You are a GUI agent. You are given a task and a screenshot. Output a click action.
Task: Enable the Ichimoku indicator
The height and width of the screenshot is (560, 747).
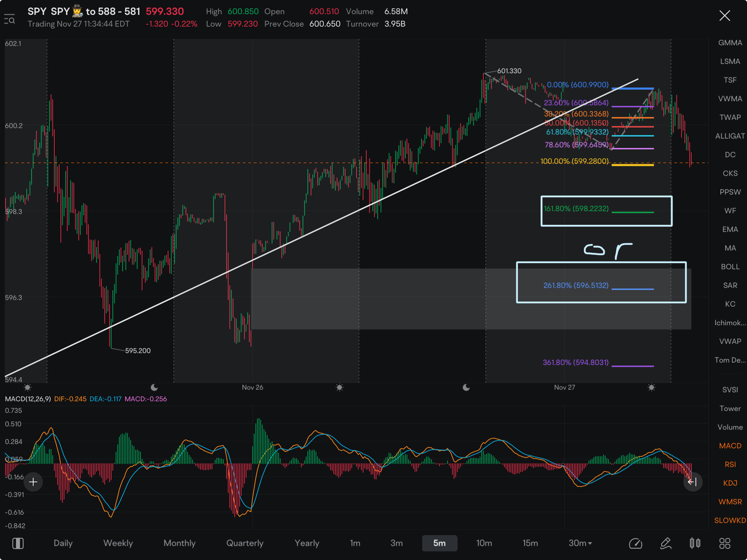coord(730,323)
